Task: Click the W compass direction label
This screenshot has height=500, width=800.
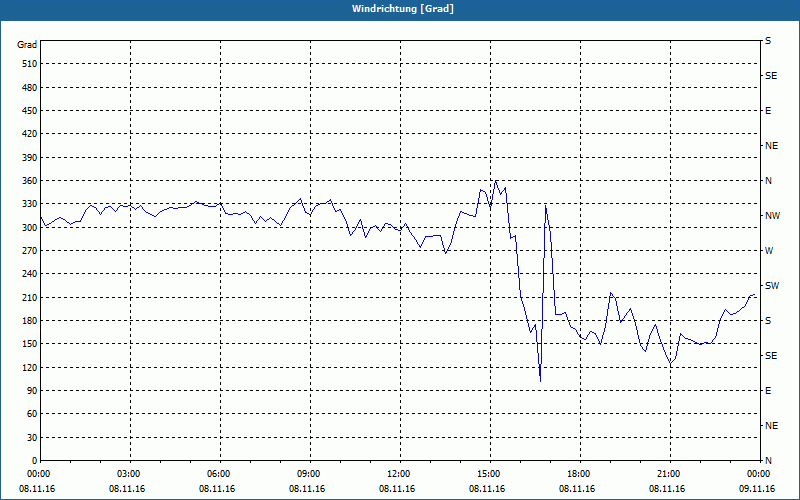Action: (769, 251)
